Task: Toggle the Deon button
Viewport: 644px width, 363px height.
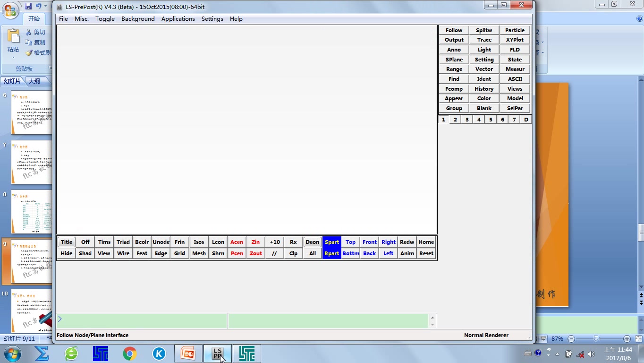Action: click(x=312, y=242)
